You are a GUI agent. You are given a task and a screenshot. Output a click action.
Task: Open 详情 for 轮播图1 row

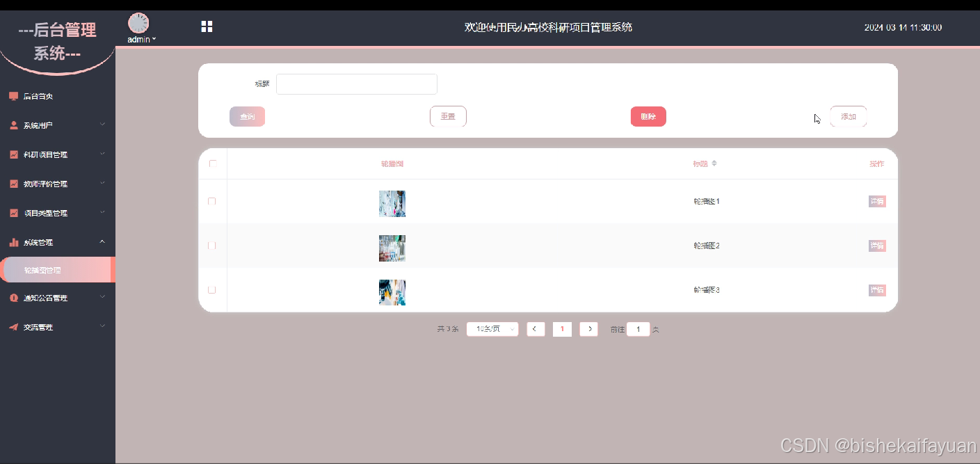click(x=877, y=201)
